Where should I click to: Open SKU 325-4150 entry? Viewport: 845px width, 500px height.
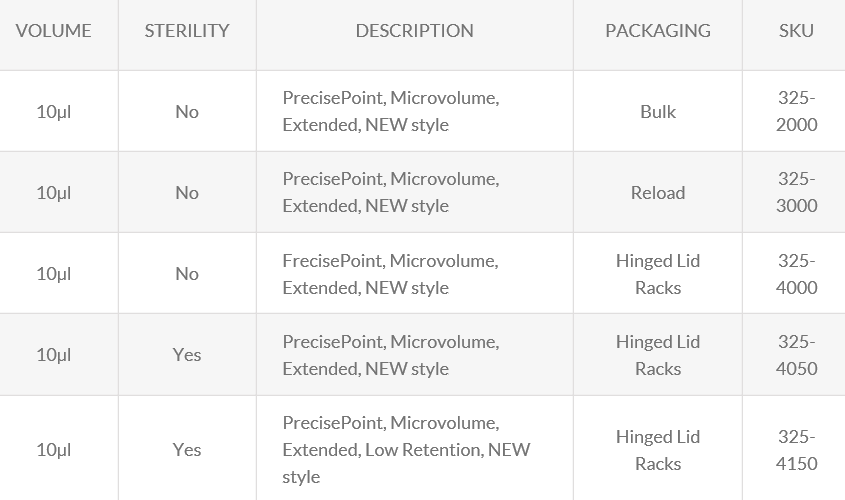point(797,450)
